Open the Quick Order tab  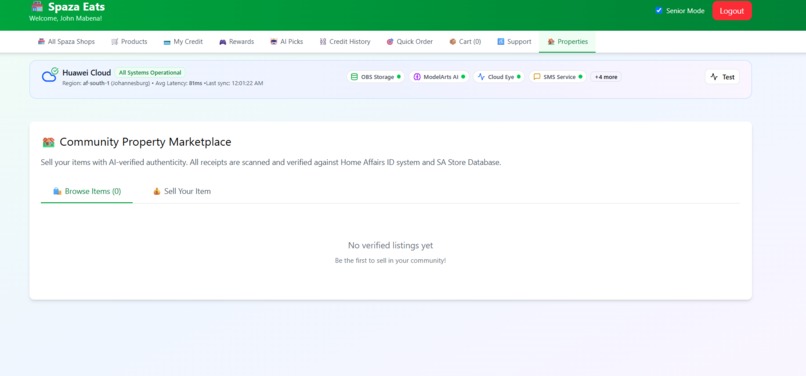tap(409, 42)
